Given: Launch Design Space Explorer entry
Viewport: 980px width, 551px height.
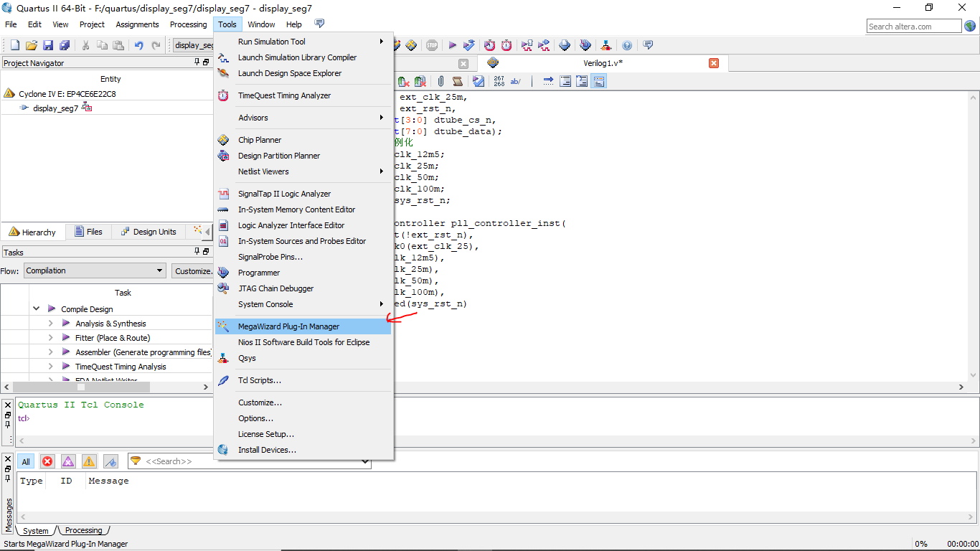Looking at the screenshot, I should point(304,73).
